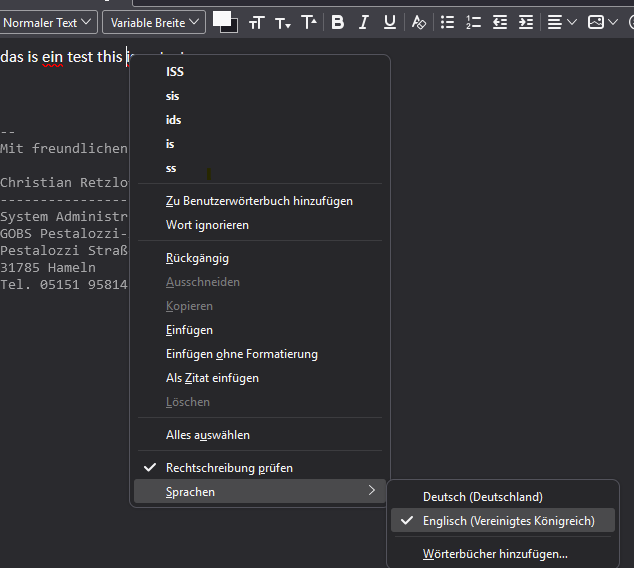The height and width of the screenshot is (568, 634).
Task: Increase font size with the larger T icon
Action: pyautogui.click(x=309, y=22)
